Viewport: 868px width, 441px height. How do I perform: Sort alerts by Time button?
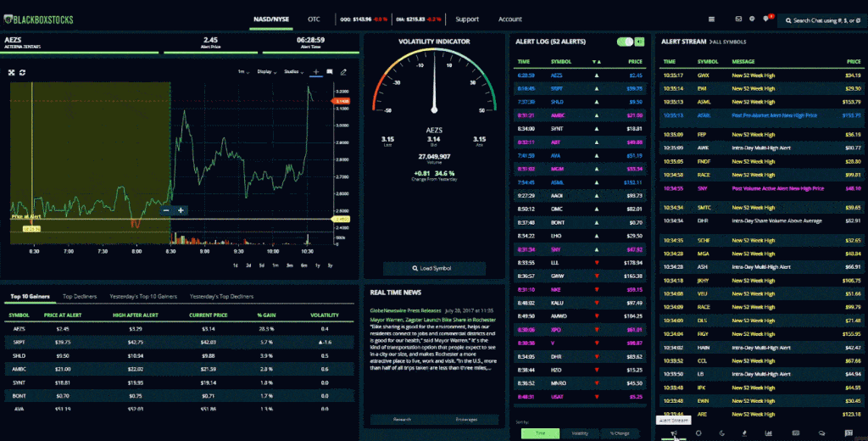point(540,433)
